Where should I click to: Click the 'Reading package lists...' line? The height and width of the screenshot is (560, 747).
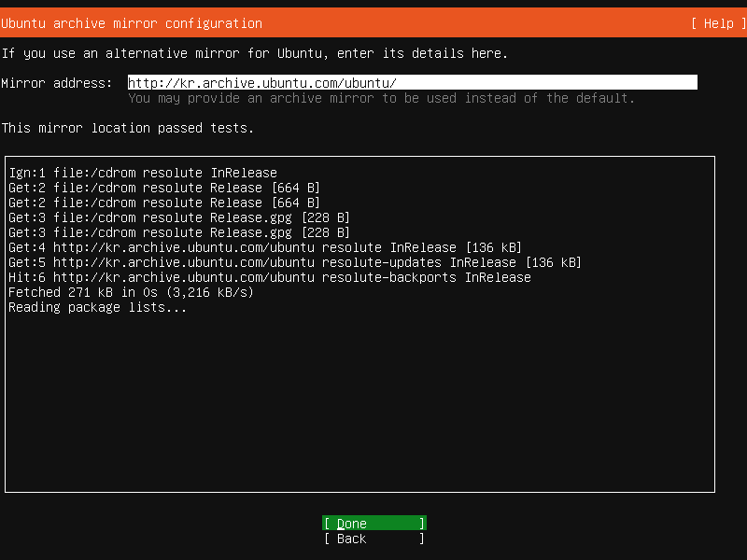98,307
